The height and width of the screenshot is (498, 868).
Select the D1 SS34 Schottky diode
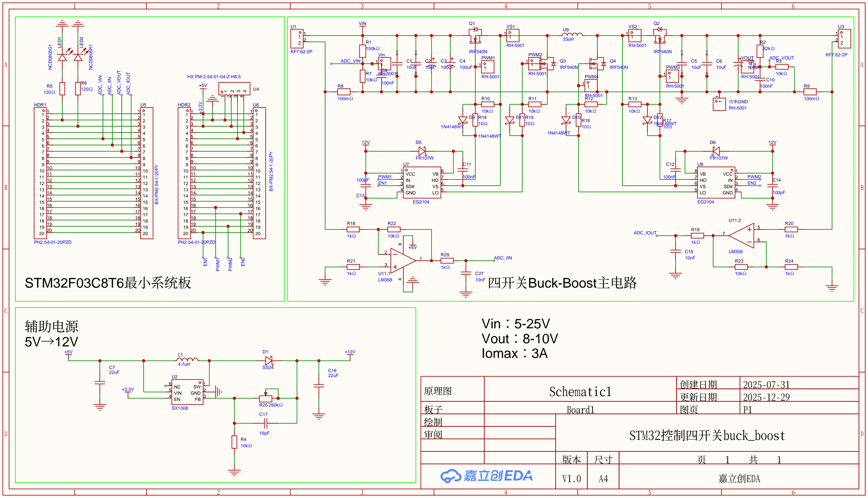268,361
